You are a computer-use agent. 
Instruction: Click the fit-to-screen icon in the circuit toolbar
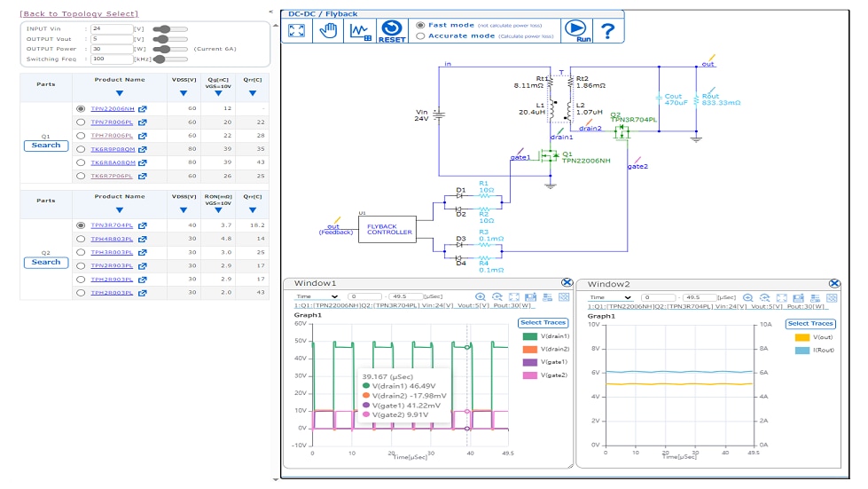297,30
